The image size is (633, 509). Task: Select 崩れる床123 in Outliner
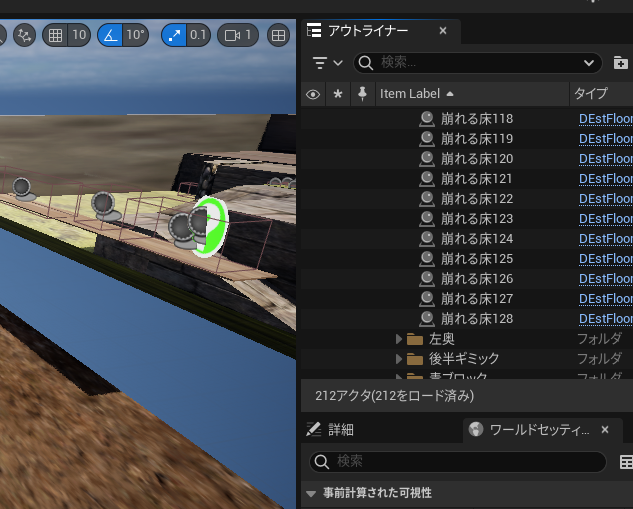[x=477, y=219]
